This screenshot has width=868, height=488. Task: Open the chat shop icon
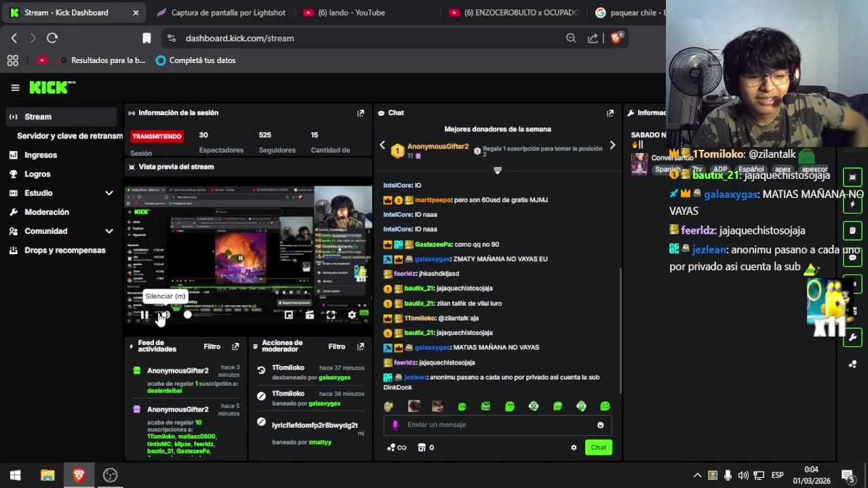point(422,447)
